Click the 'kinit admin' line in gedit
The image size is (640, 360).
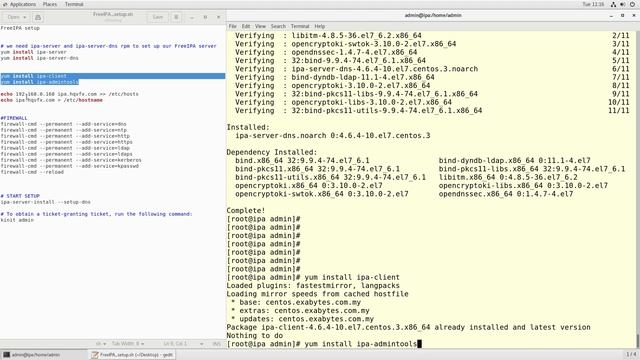point(17,220)
